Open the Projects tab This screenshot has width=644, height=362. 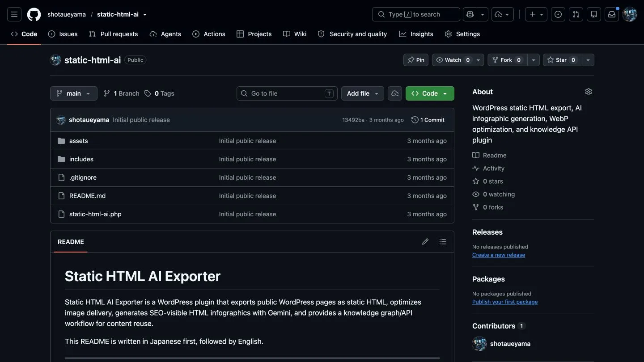click(x=254, y=34)
